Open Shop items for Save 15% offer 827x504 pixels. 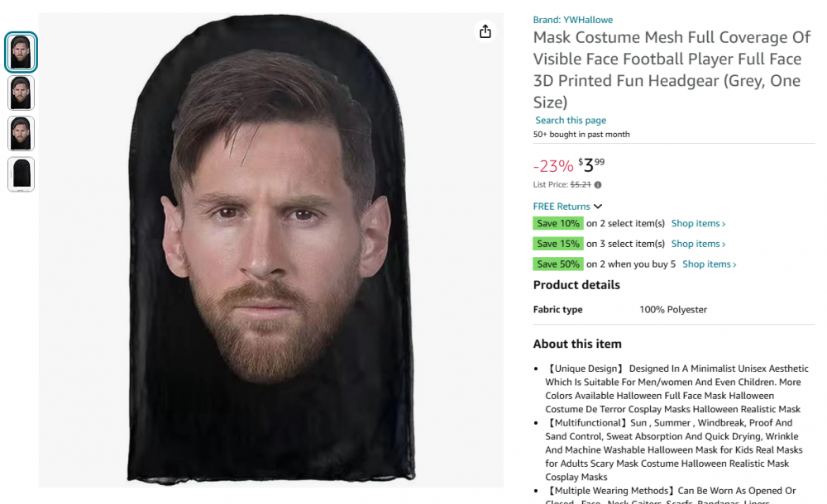click(x=698, y=244)
